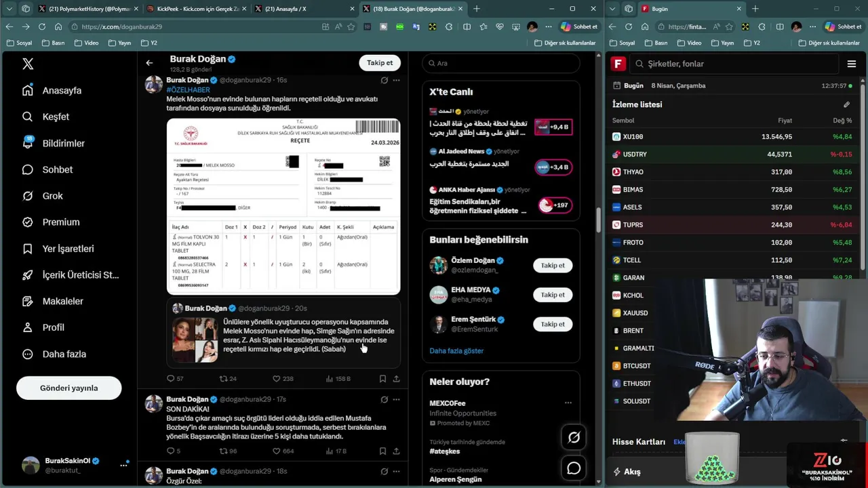Open the #ÖZELHABER hashtag link

(189, 89)
